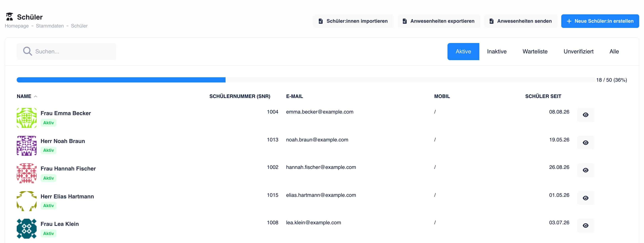Screen dimensions: 644x243
Task: Click the SCHÜLER SEIT column header
Action: 543,96
